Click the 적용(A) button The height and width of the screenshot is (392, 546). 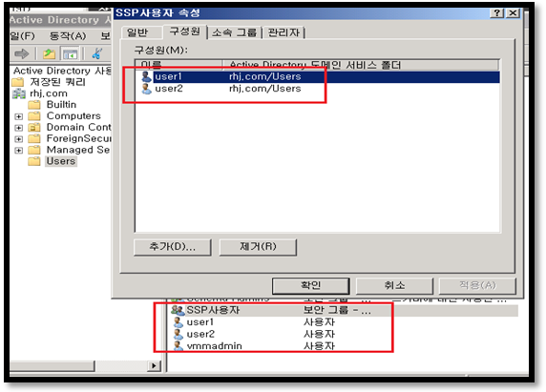477,286
